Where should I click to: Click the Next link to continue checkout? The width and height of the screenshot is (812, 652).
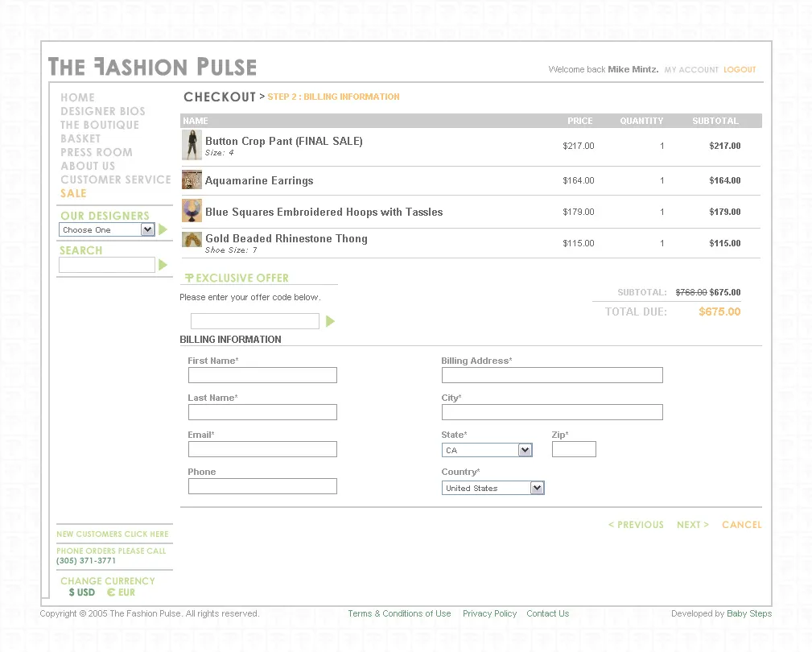coord(692,525)
